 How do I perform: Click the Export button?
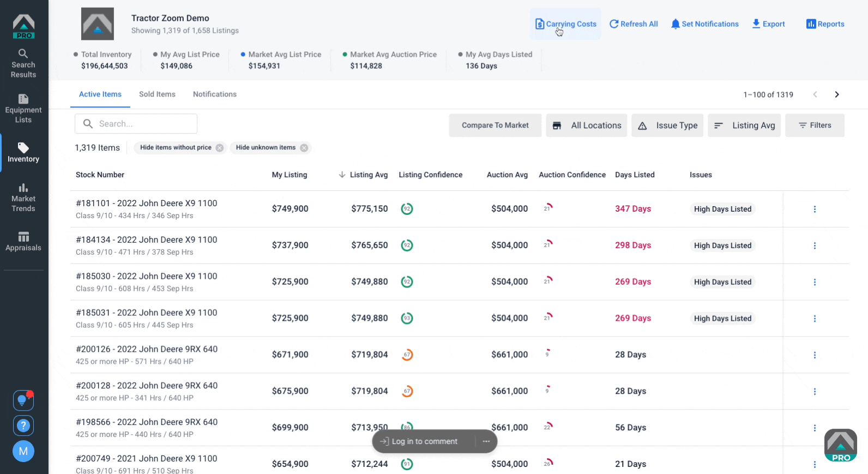(x=768, y=24)
